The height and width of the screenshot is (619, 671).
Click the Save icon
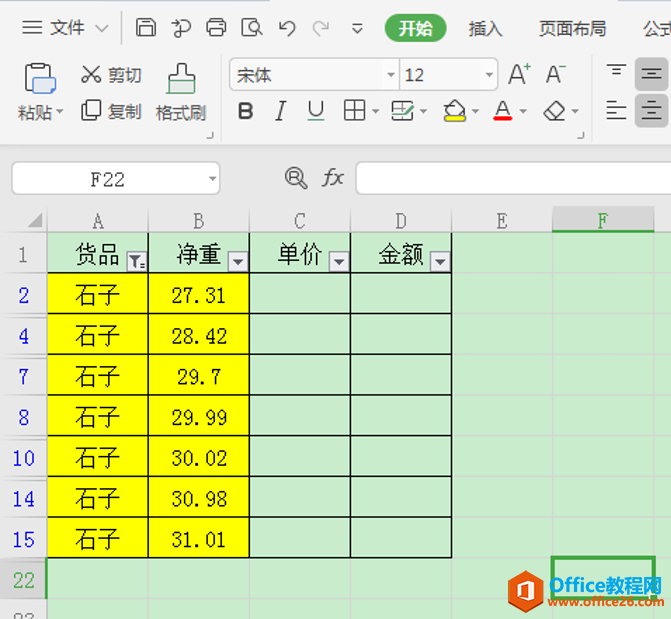[145, 28]
